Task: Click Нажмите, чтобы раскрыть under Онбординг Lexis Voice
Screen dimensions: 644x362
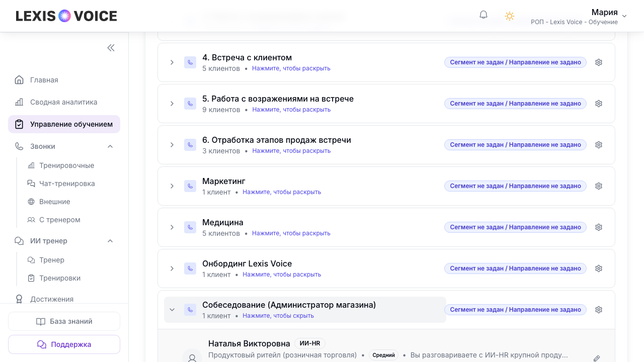Action: 282,275
